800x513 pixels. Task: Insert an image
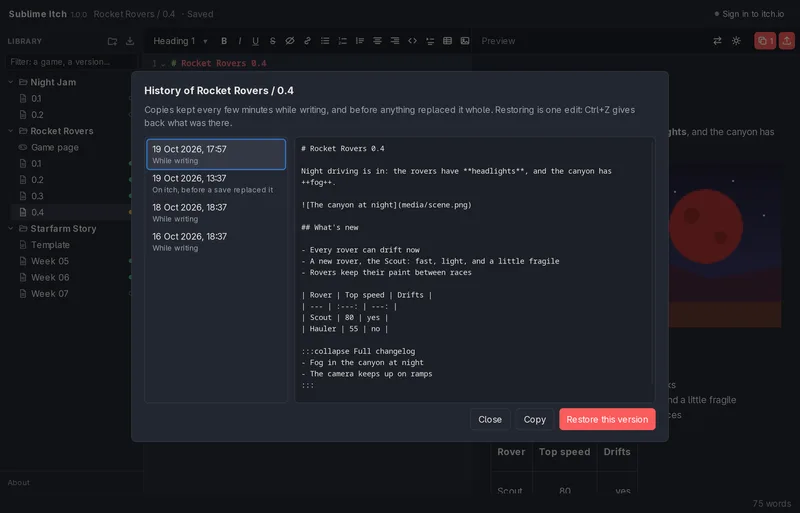point(465,41)
